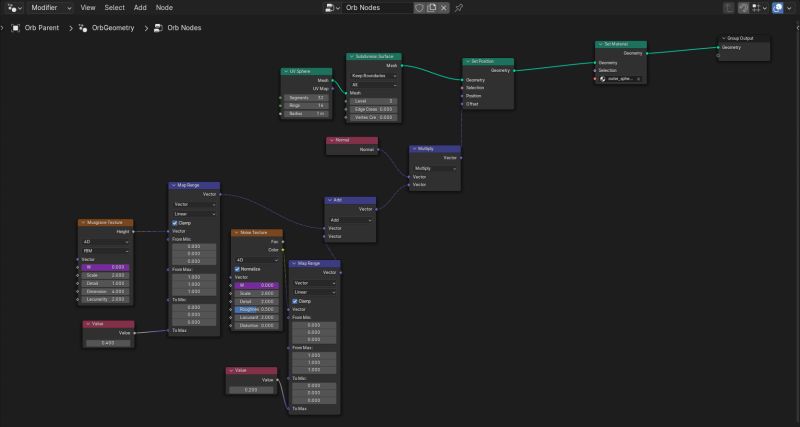Click the Normal output socket

378,149
